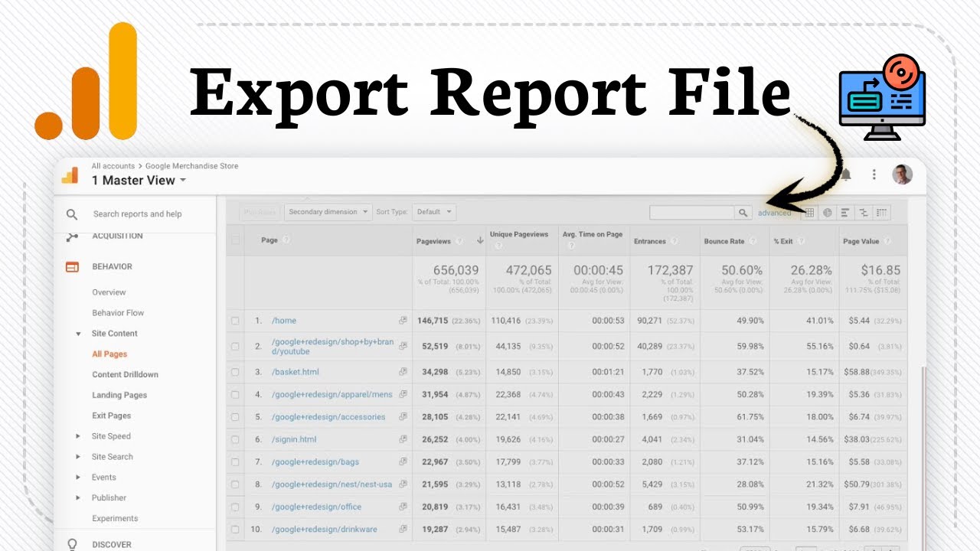
Task: Open the /google+redesign/apparel/mens link
Action: click(x=332, y=395)
